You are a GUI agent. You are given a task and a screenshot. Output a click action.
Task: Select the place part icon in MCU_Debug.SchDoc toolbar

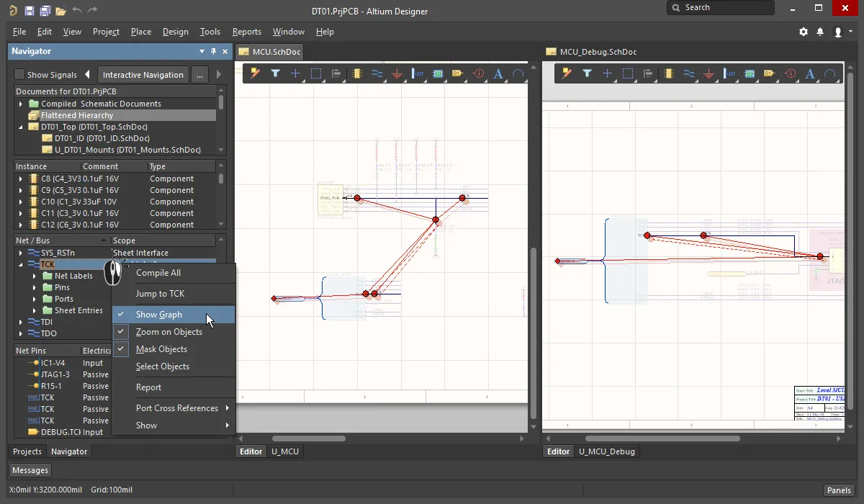pos(669,73)
